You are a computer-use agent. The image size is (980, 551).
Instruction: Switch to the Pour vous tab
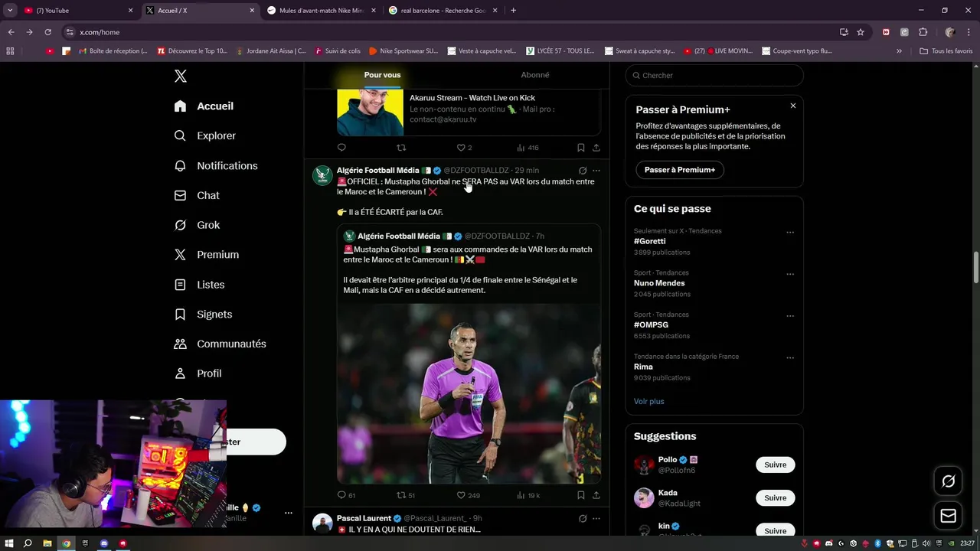tap(382, 75)
